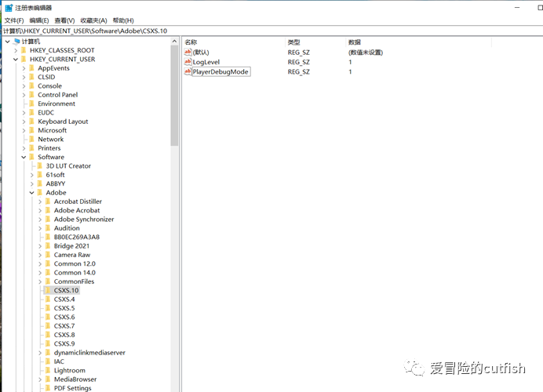Image resolution: width=543 pixels, height=392 pixels.
Task: Select the LogLevel value name
Action: click(206, 62)
